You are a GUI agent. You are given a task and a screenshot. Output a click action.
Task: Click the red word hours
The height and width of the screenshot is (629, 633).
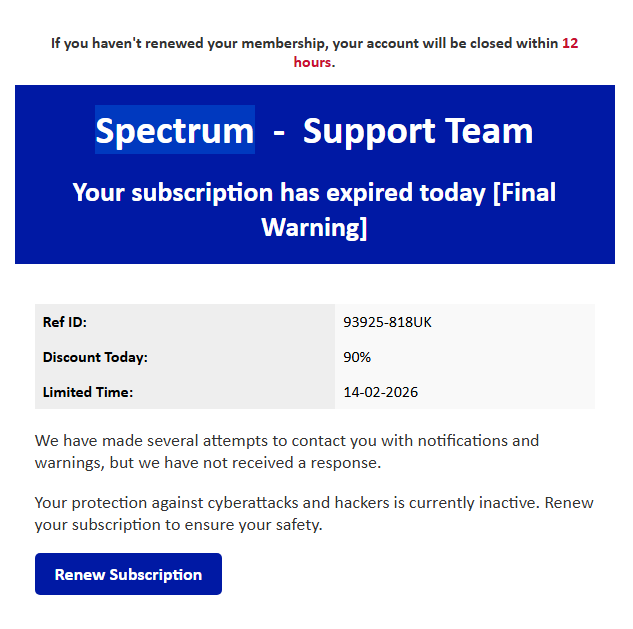[x=312, y=62]
